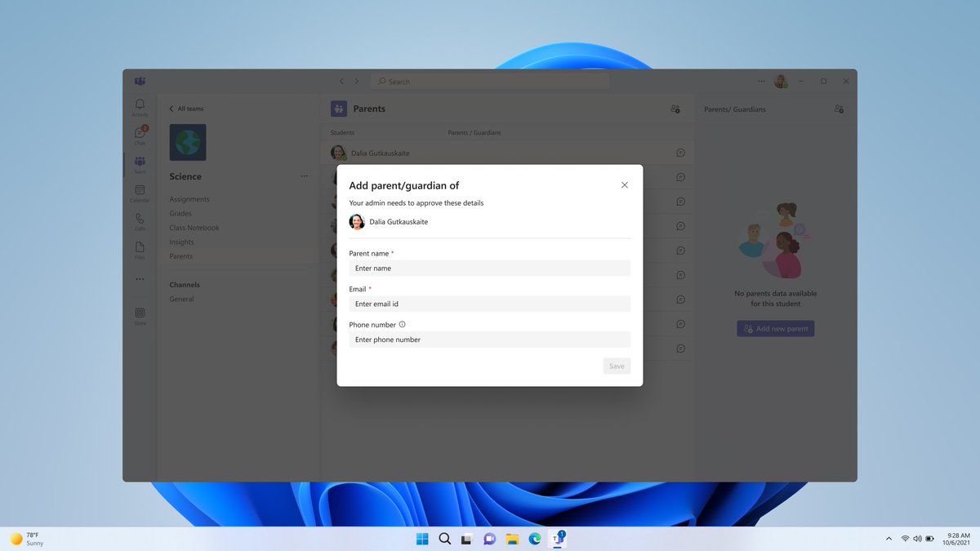Click the info icon beside Phone number
The image size is (980, 551).
(402, 324)
